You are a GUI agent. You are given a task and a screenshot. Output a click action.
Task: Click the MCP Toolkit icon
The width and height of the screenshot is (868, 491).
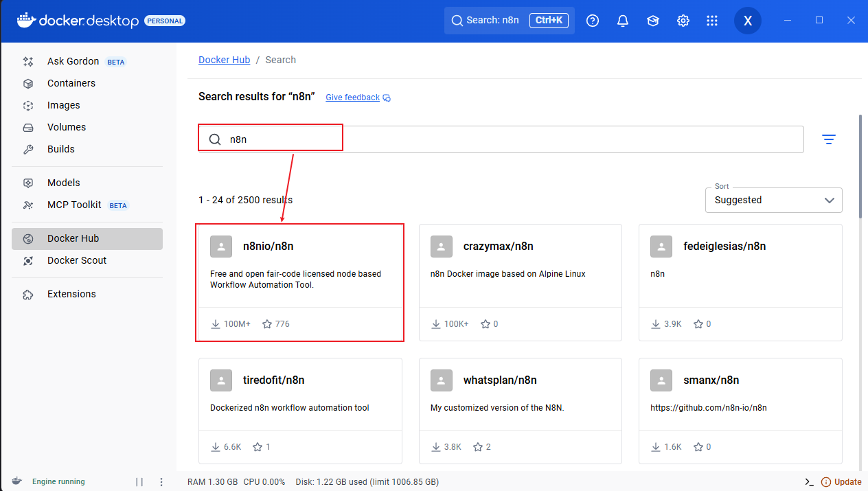point(28,205)
